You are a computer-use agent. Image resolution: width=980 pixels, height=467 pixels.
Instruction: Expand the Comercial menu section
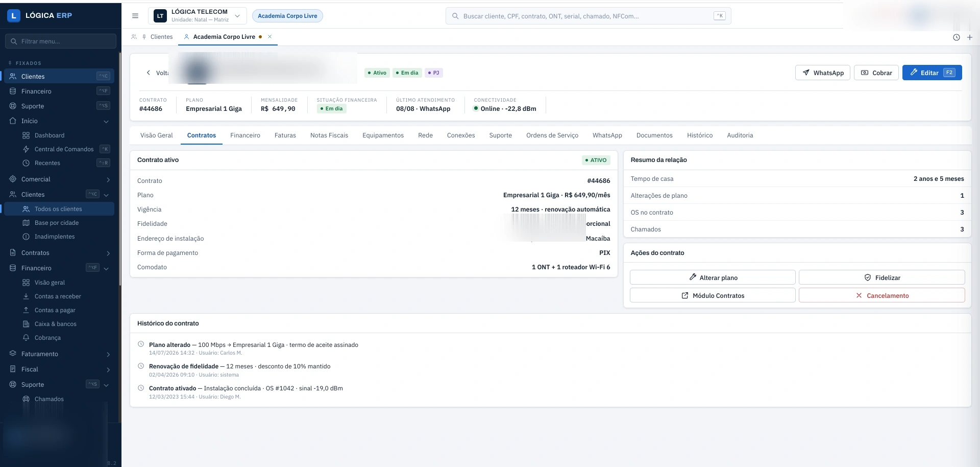point(59,179)
